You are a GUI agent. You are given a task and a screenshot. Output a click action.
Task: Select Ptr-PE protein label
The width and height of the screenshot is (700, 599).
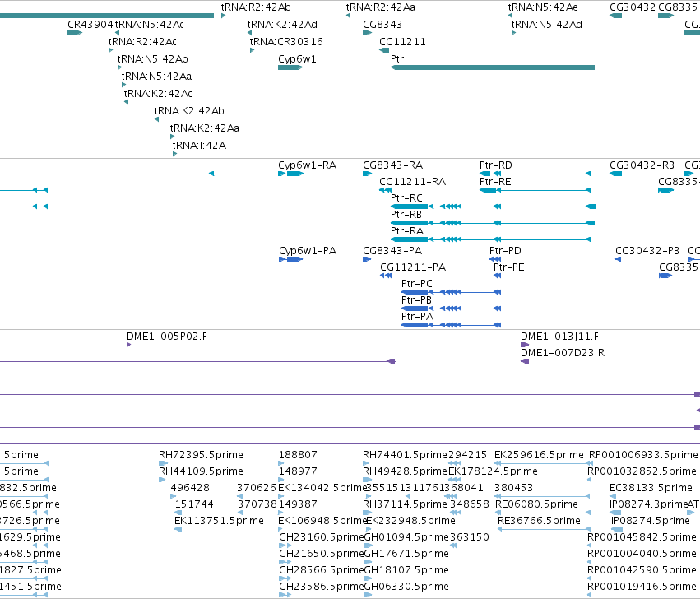508,268
